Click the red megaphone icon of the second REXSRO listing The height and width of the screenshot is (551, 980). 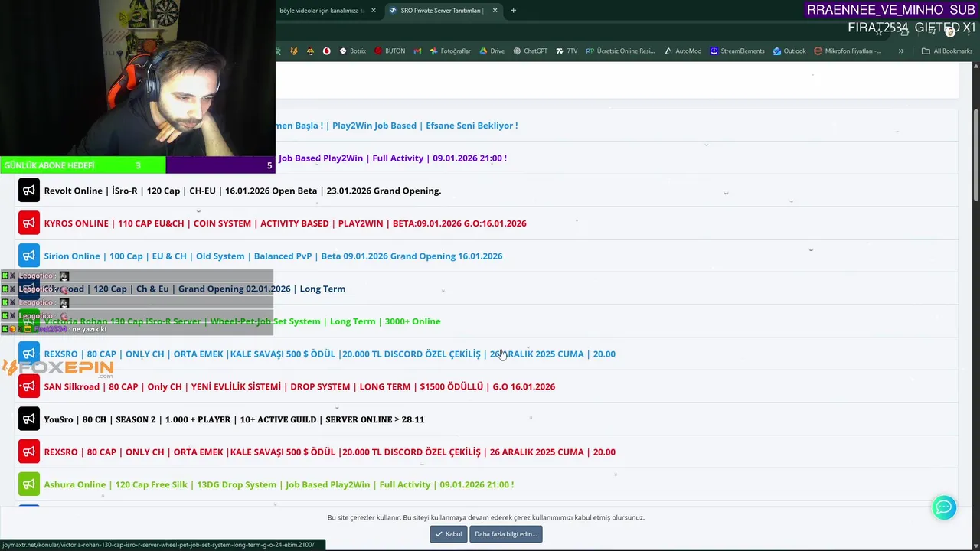pyautogui.click(x=28, y=452)
